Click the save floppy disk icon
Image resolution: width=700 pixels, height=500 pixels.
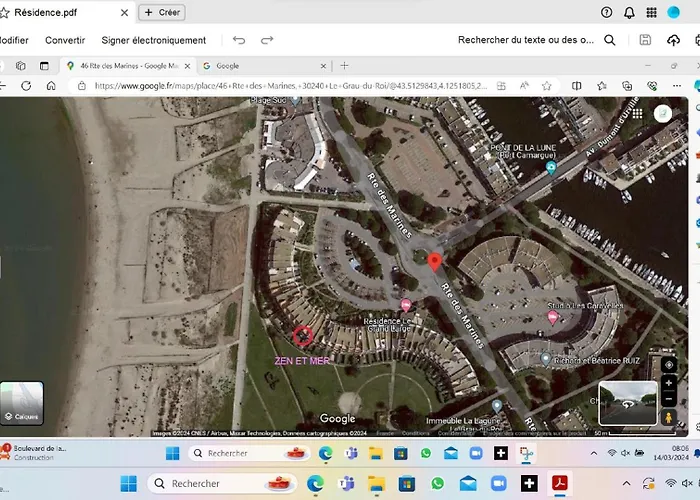tap(646, 40)
